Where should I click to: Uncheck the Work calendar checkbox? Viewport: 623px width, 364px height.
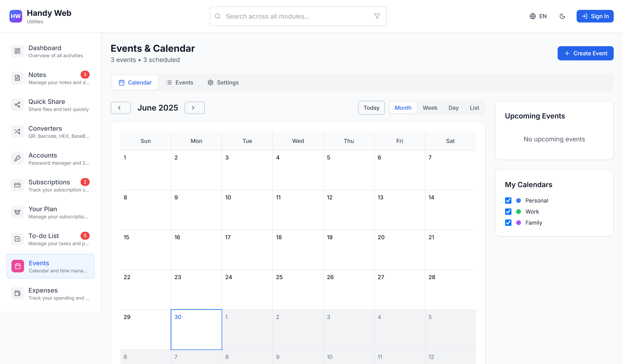click(x=508, y=212)
